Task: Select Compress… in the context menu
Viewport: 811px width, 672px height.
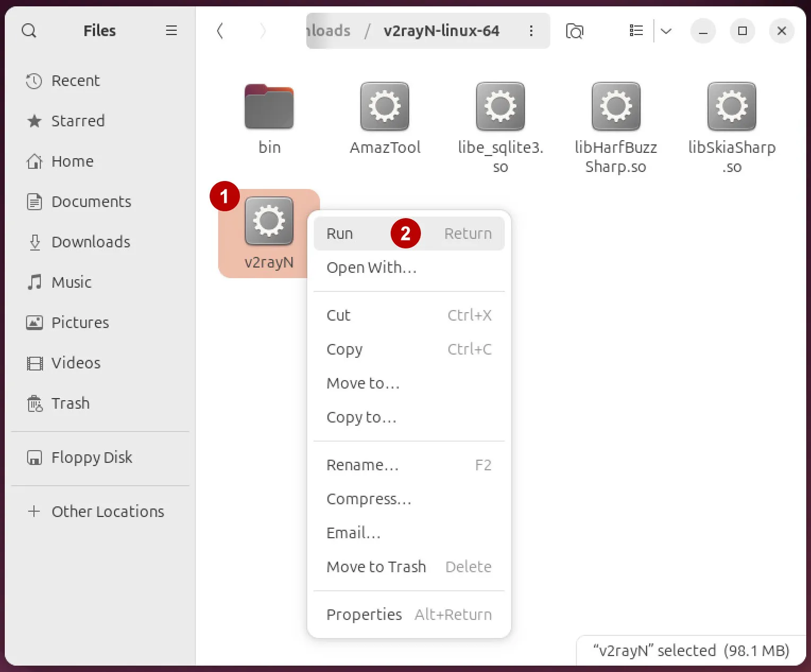Action: pos(409,499)
